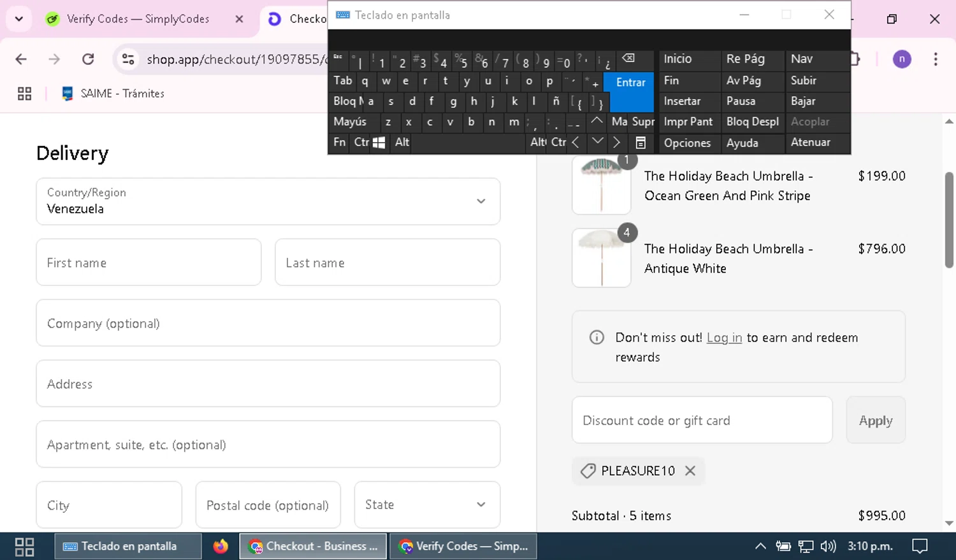Focus the Company (optional) field
The height and width of the screenshot is (560, 956).
click(x=268, y=323)
